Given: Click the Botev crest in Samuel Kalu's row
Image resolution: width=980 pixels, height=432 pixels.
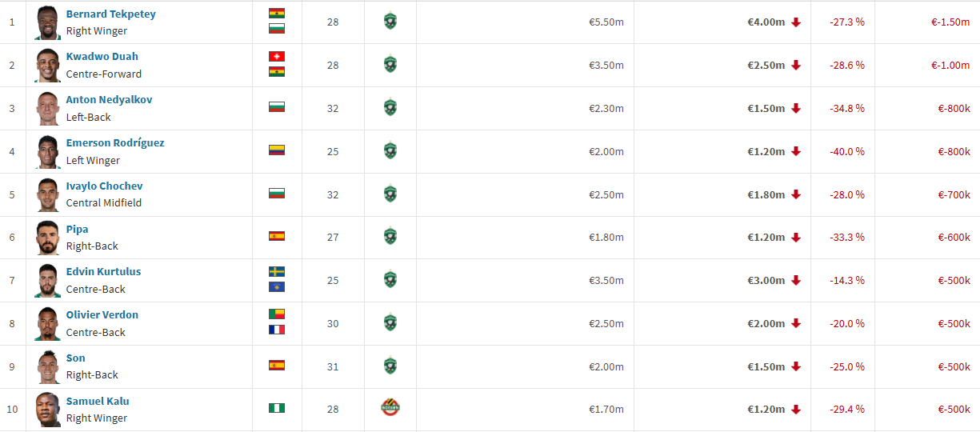Looking at the screenshot, I should pyautogui.click(x=390, y=409).
